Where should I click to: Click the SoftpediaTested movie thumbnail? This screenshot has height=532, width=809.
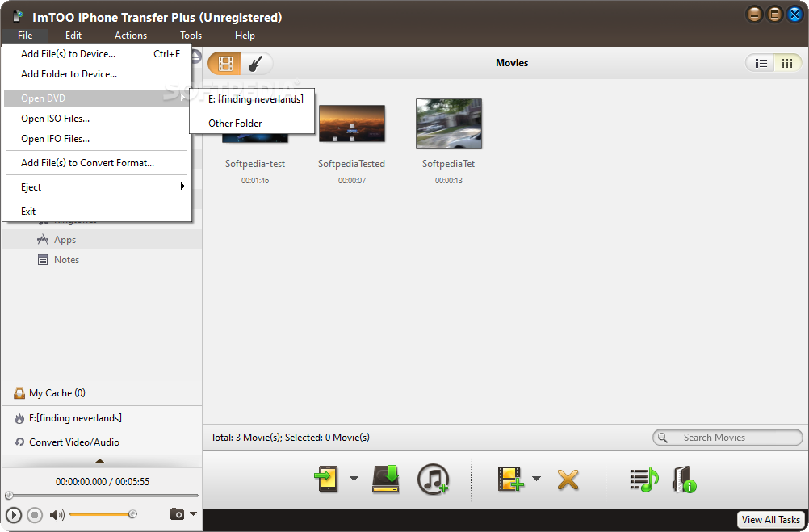tap(352, 124)
